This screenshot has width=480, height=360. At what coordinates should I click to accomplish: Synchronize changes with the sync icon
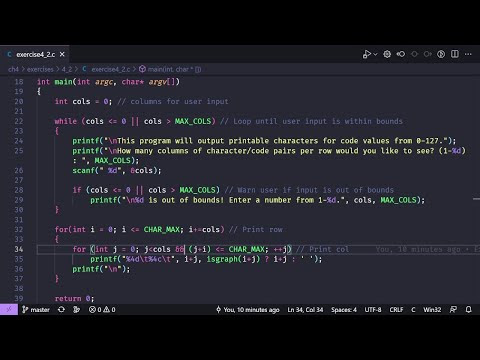tap(61, 310)
